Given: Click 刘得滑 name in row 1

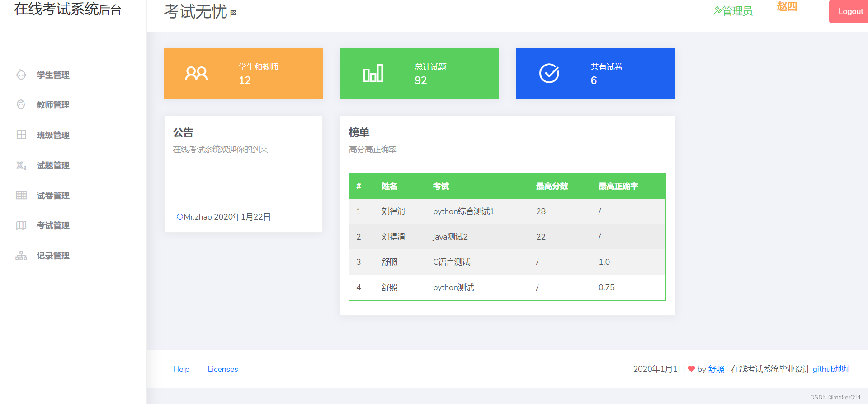Looking at the screenshot, I should pos(393,211).
